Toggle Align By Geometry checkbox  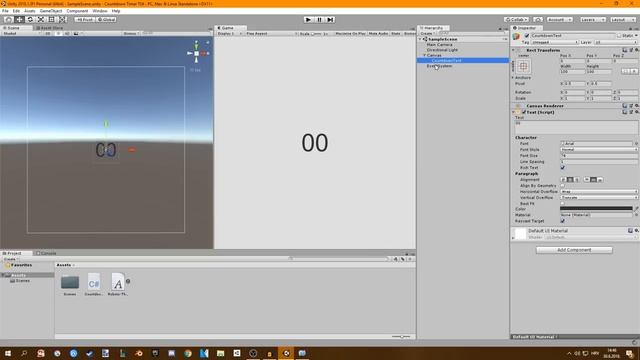coord(563,185)
